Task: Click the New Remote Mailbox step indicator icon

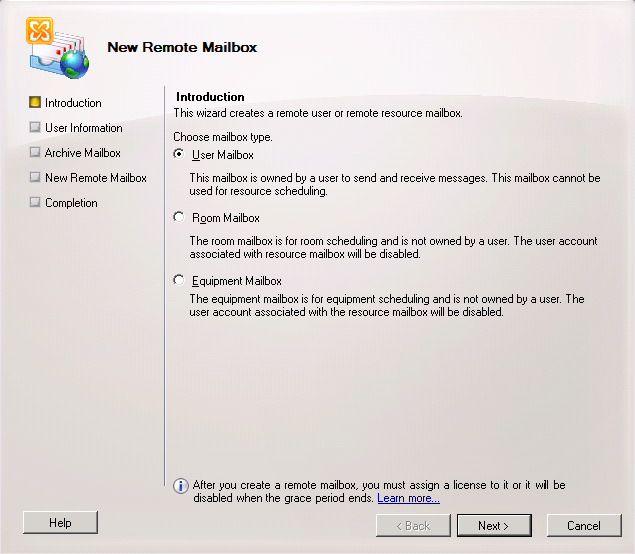Action: pyautogui.click(x=35, y=178)
